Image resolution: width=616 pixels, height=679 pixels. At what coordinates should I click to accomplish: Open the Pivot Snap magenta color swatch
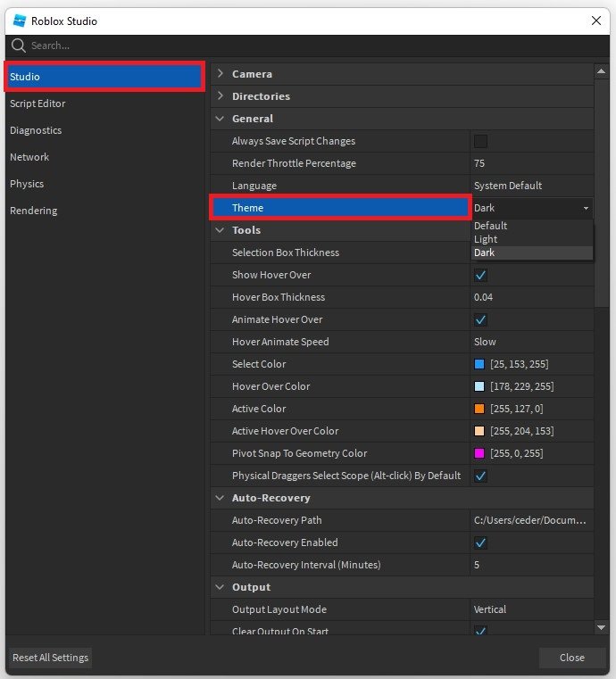pyautogui.click(x=479, y=453)
